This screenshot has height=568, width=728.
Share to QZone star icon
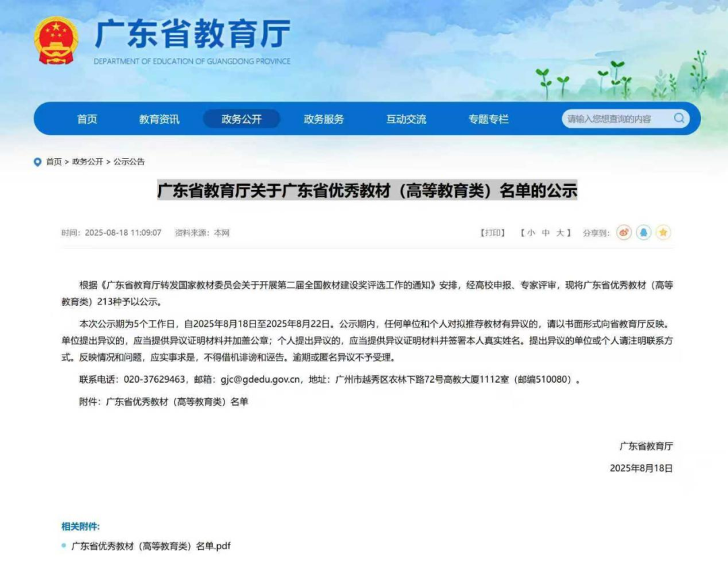[x=663, y=232]
